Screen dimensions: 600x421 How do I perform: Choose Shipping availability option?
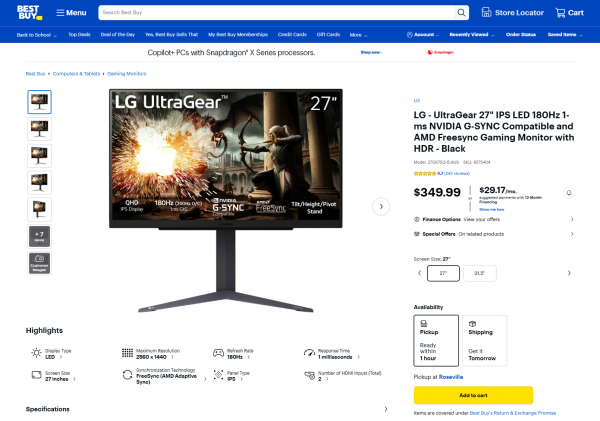pos(484,341)
